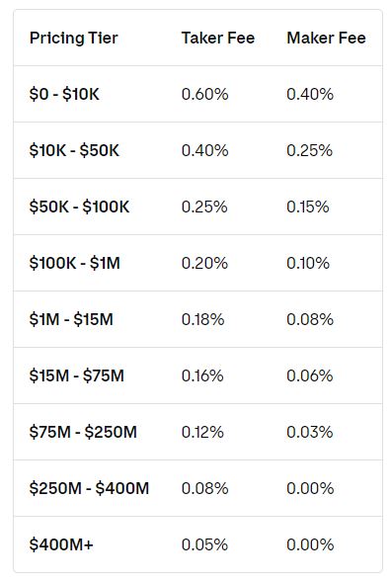Select the $250M - $400M pricing tier

pyautogui.click(x=89, y=488)
